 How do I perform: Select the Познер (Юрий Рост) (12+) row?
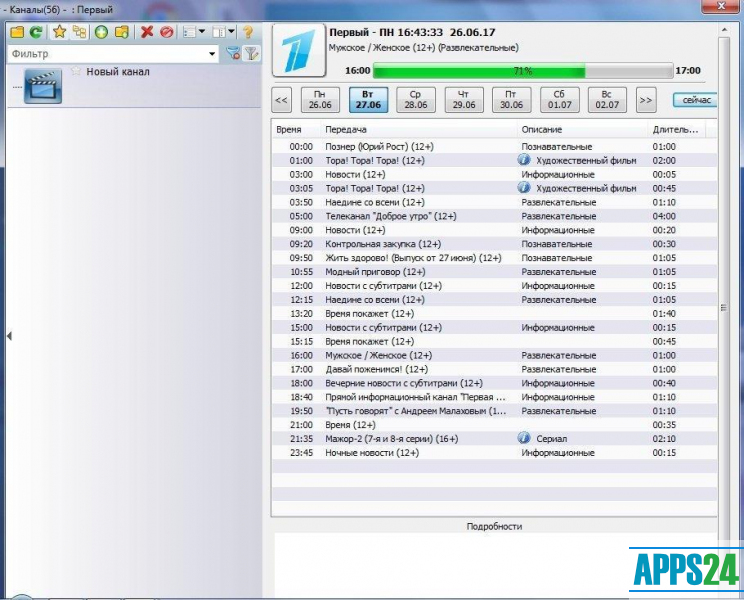[x=494, y=147]
